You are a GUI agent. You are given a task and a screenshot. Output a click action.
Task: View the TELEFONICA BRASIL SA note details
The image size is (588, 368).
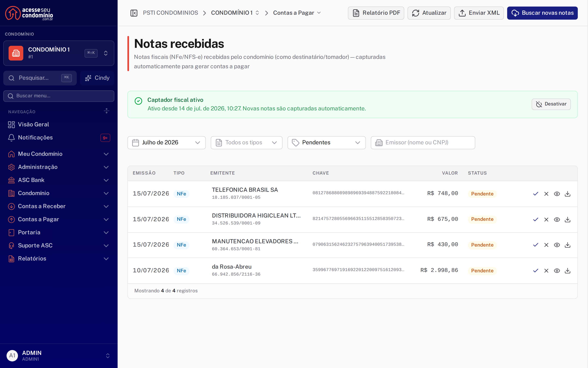[x=557, y=194]
